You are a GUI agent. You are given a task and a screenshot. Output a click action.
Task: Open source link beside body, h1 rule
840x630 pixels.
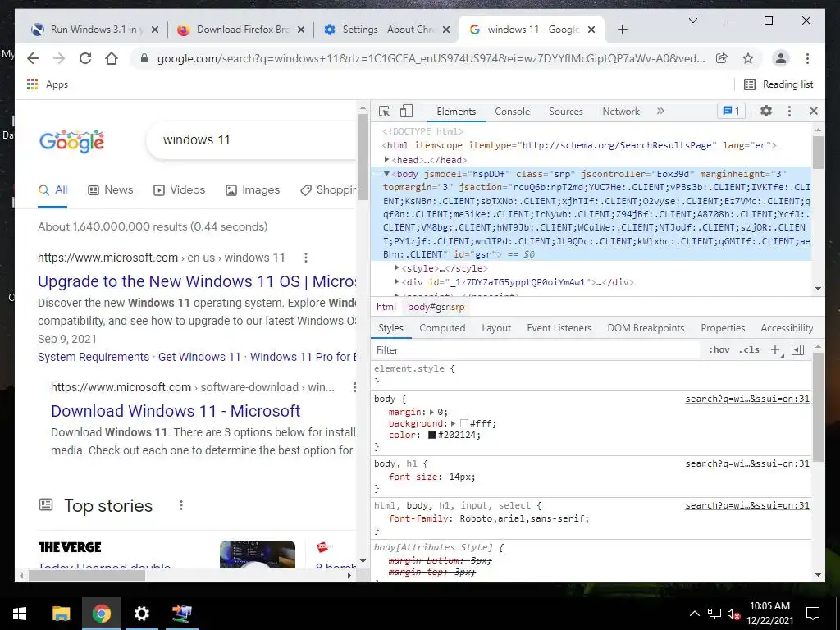coord(747,463)
